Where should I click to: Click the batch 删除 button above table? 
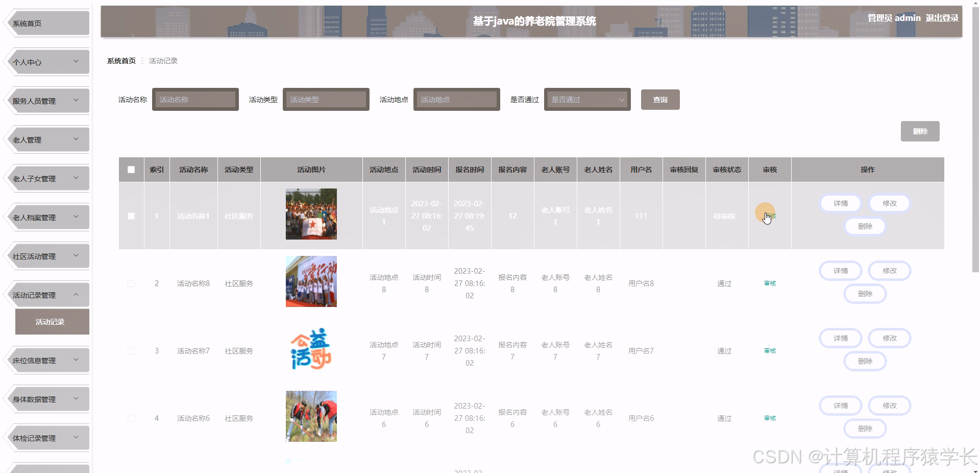pyautogui.click(x=920, y=131)
